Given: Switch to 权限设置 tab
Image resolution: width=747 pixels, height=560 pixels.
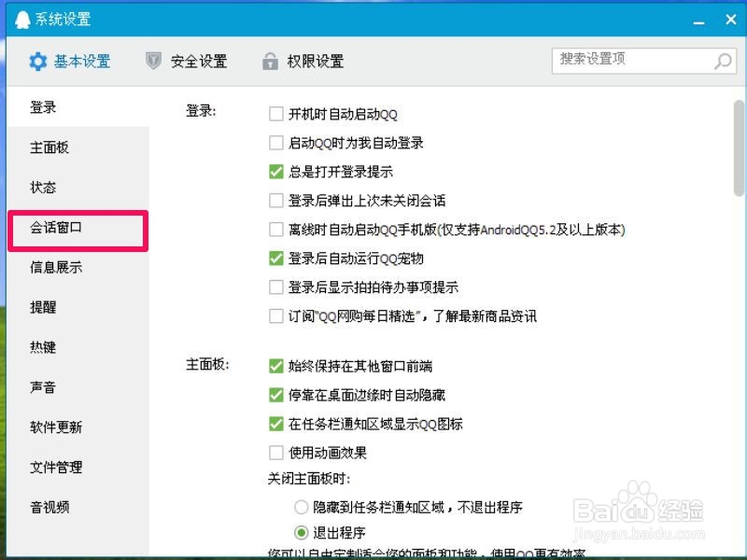Looking at the screenshot, I should [x=303, y=62].
